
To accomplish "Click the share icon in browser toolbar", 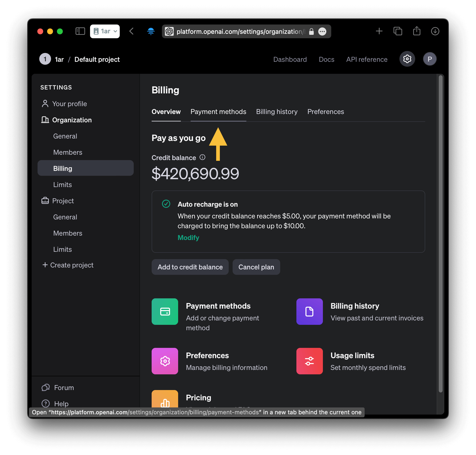I will pyautogui.click(x=417, y=31).
